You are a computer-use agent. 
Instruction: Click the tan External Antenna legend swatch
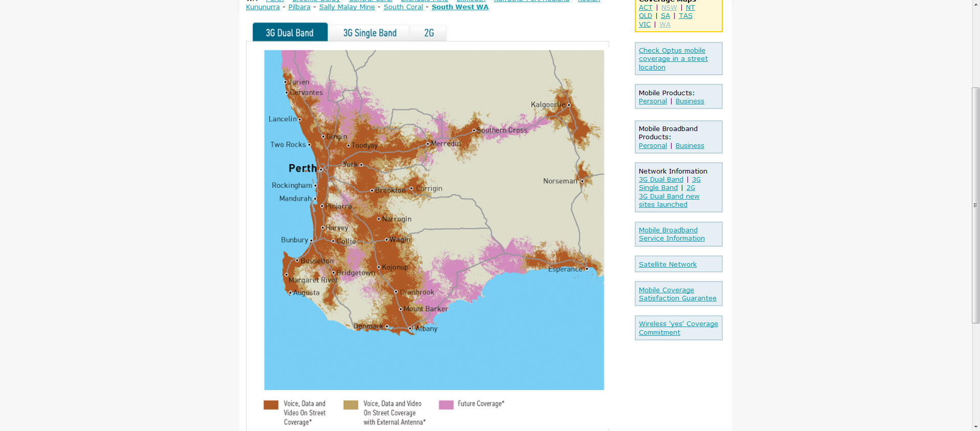point(350,405)
